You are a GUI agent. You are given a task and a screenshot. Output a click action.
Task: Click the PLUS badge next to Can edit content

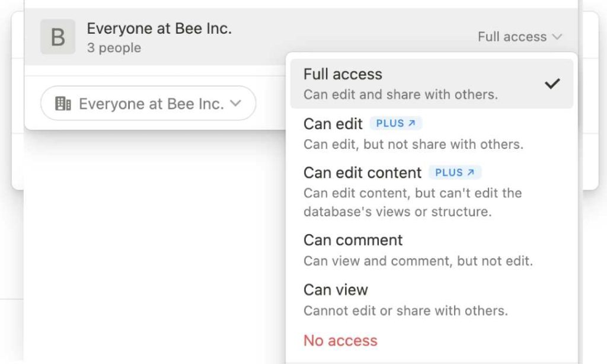[x=455, y=172]
